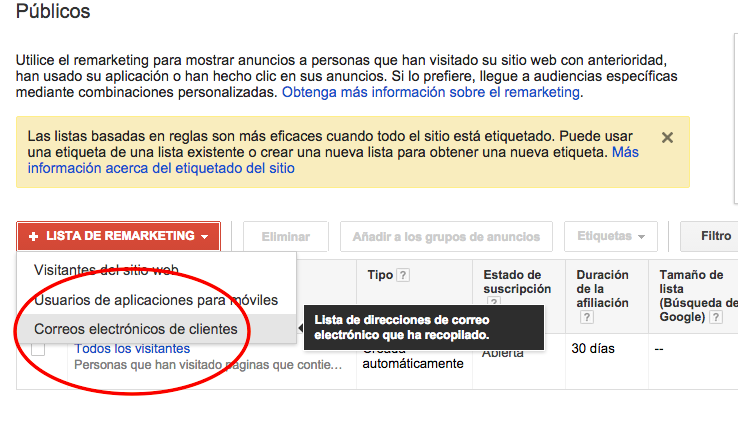Click help icon under Duración de la afiliación
Screen dimensions: 738x423
click(x=586, y=317)
